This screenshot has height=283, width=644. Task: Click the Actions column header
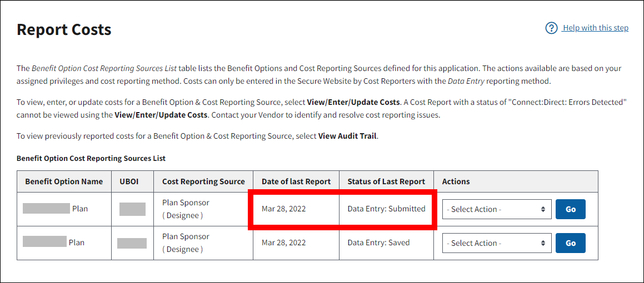point(456,181)
